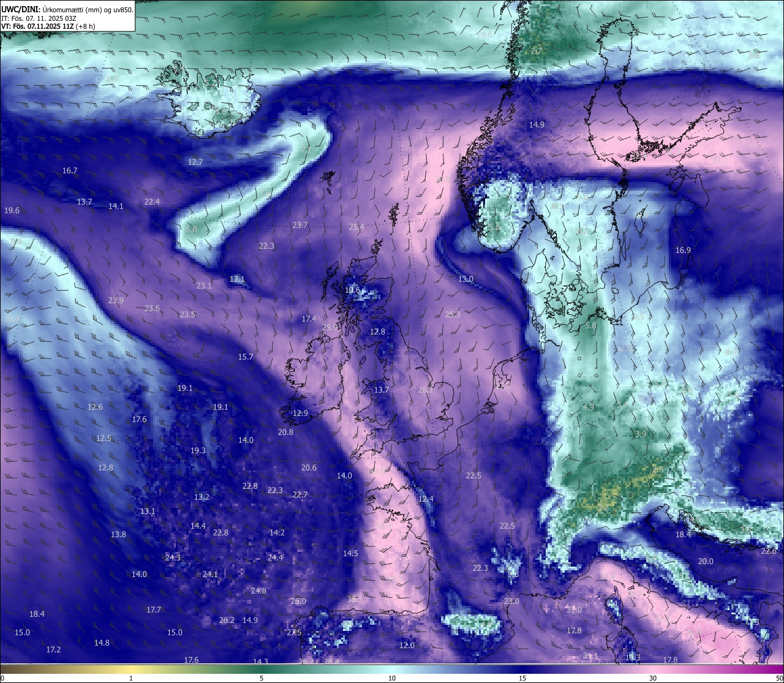Click the map value 26.2
This screenshot has width=784, height=683.
point(227,620)
